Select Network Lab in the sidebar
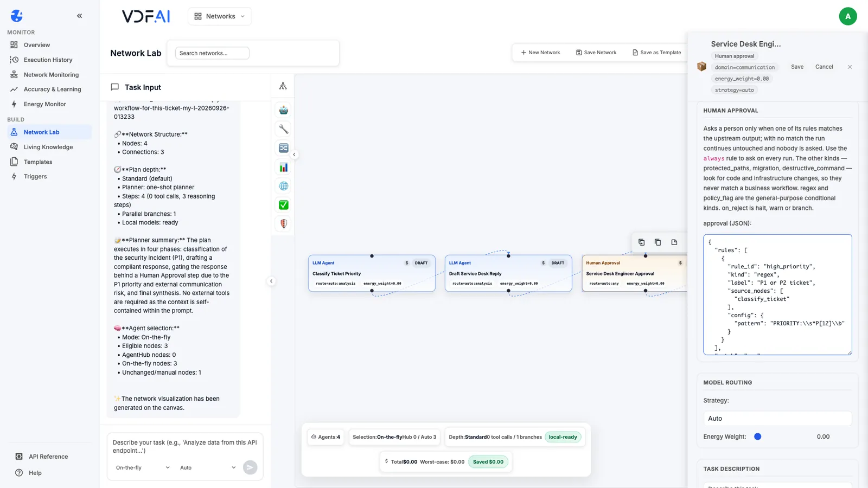The width and height of the screenshot is (868, 488). pos(49,132)
